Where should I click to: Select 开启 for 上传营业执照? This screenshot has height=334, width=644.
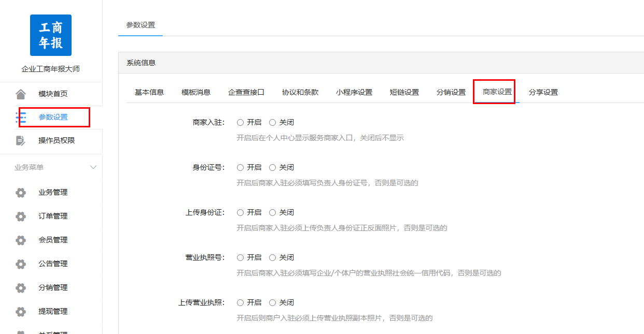click(x=240, y=303)
